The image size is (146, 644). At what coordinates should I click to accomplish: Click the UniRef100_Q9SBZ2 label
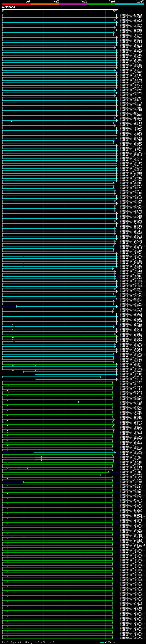131,314
